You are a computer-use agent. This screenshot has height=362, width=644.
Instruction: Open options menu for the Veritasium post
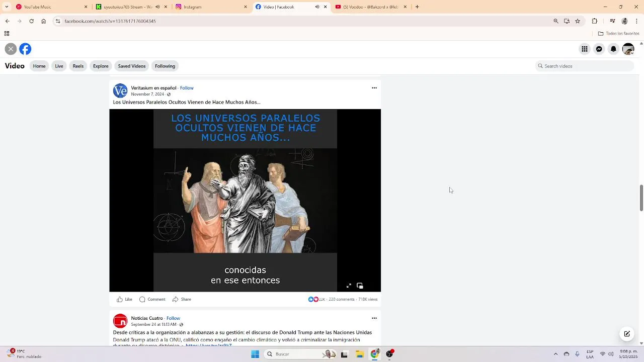coord(374,88)
